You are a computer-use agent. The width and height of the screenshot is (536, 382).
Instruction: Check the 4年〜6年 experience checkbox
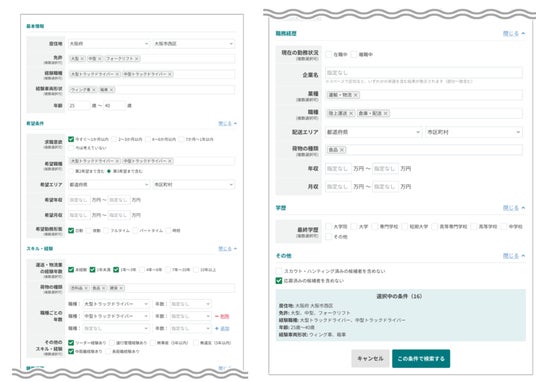[143, 270]
